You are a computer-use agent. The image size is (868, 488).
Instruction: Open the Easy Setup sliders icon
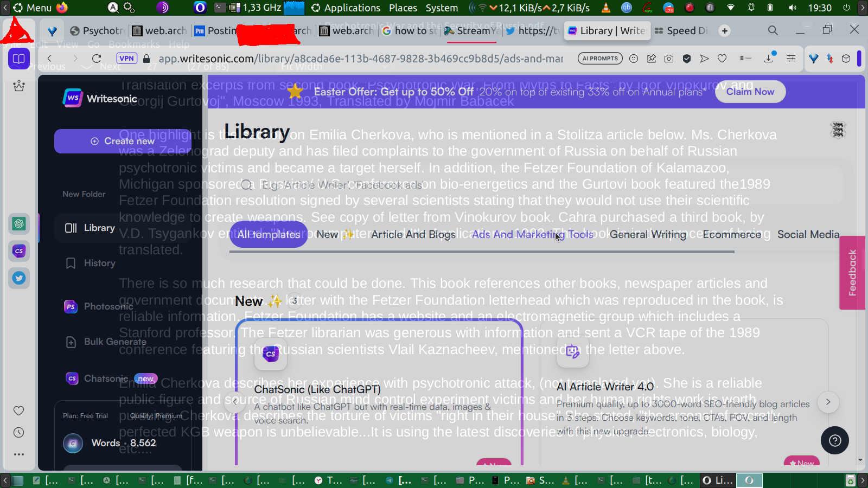tap(791, 59)
